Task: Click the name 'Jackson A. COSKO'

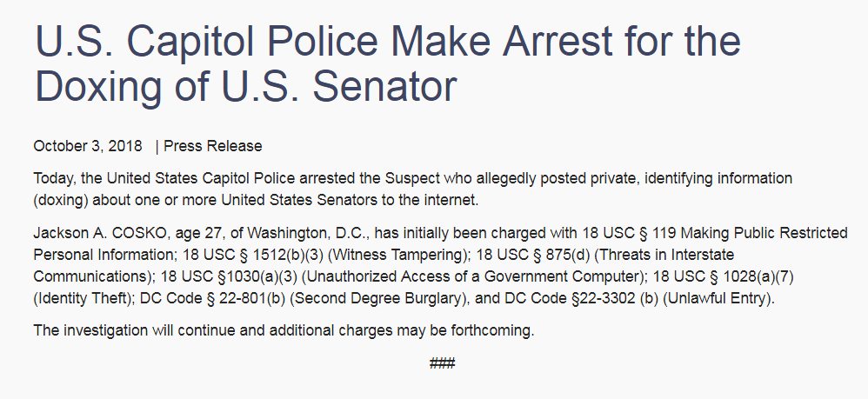Action: pos(100,233)
